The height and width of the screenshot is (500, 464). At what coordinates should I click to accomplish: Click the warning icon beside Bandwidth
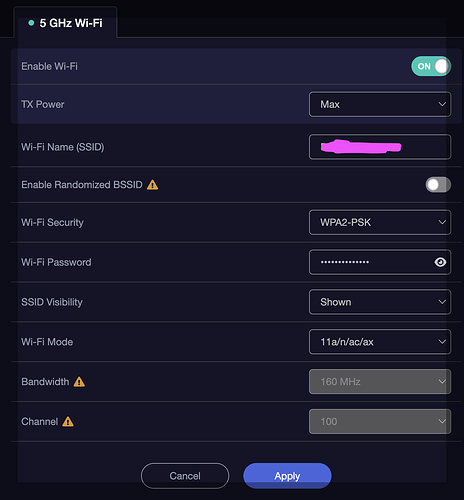coord(79,382)
